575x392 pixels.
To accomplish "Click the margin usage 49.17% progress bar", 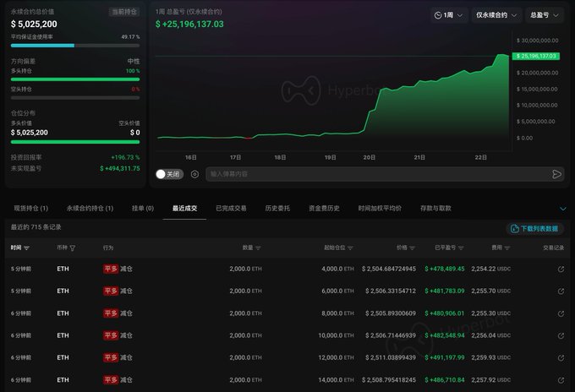I will pos(75,46).
